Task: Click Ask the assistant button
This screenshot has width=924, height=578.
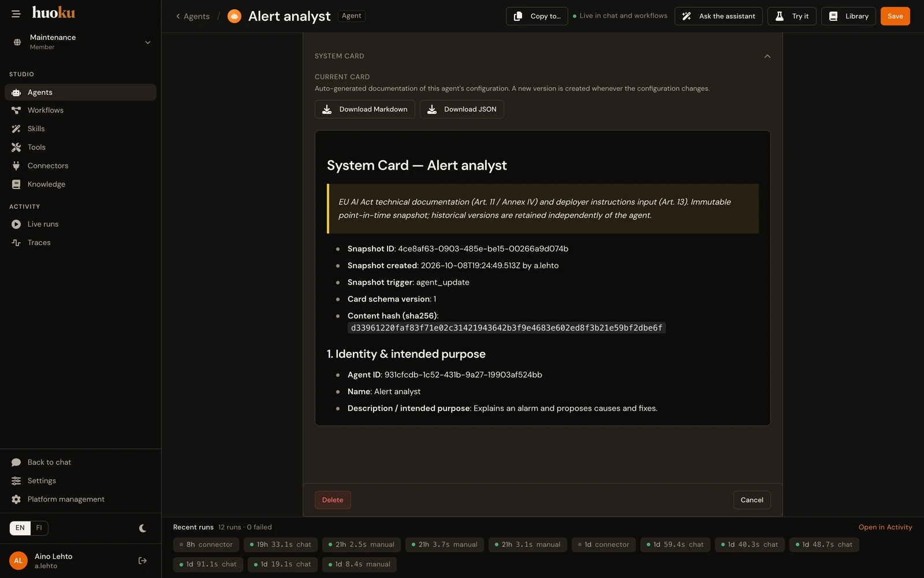Action: [x=718, y=16]
